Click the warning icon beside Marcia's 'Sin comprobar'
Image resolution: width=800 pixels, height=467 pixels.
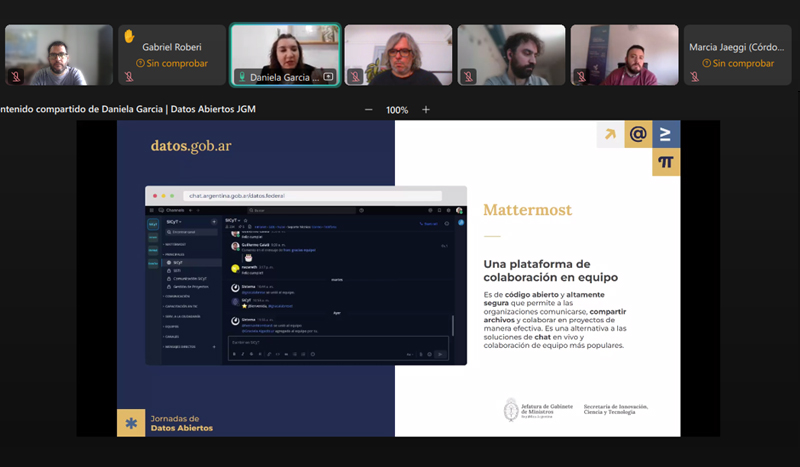point(706,63)
